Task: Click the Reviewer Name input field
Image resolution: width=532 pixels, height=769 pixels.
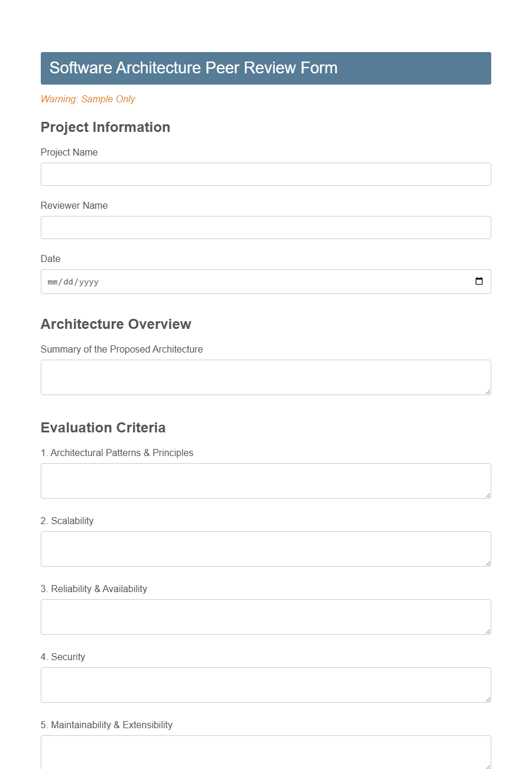Action: 265,227
